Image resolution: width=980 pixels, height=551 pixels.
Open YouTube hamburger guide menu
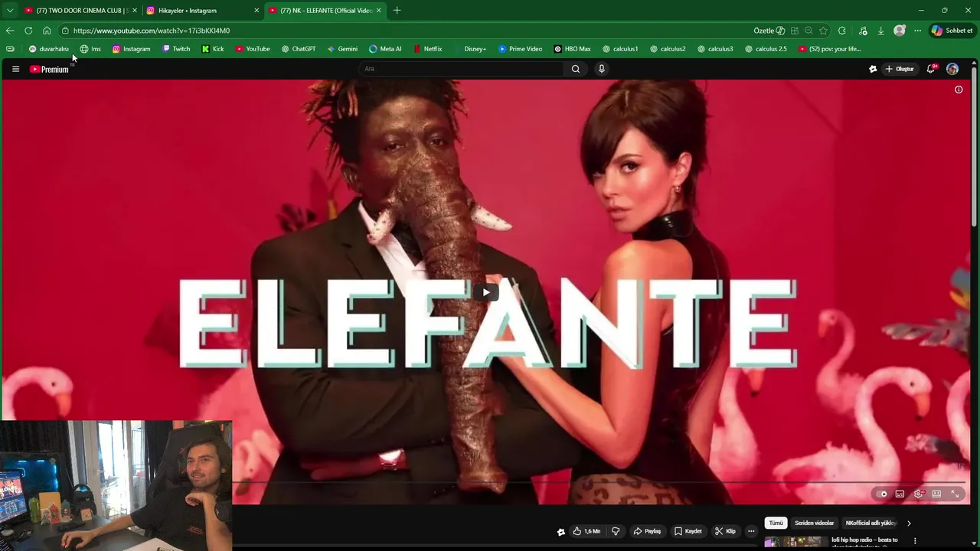point(15,69)
